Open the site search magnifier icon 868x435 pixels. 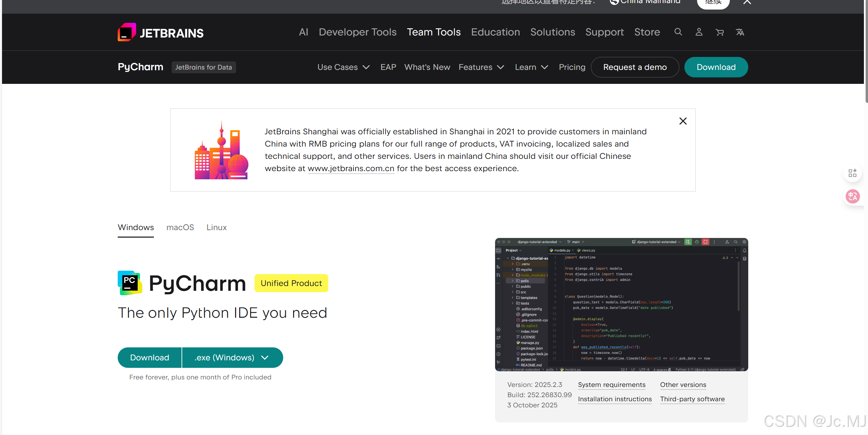[x=678, y=32]
